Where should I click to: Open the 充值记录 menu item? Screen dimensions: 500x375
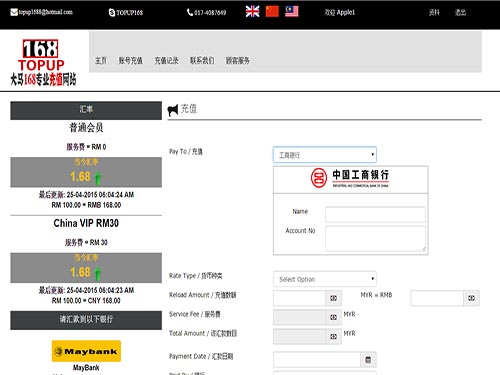pos(166,61)
